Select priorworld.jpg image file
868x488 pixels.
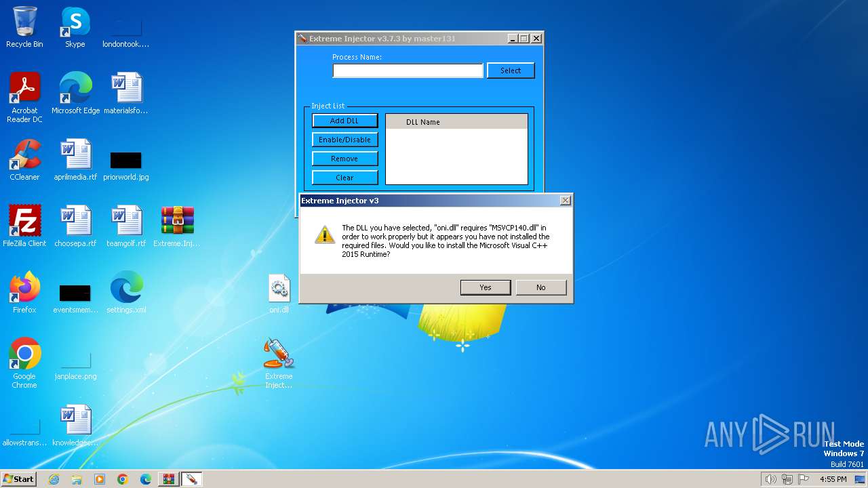pos(126,164)
